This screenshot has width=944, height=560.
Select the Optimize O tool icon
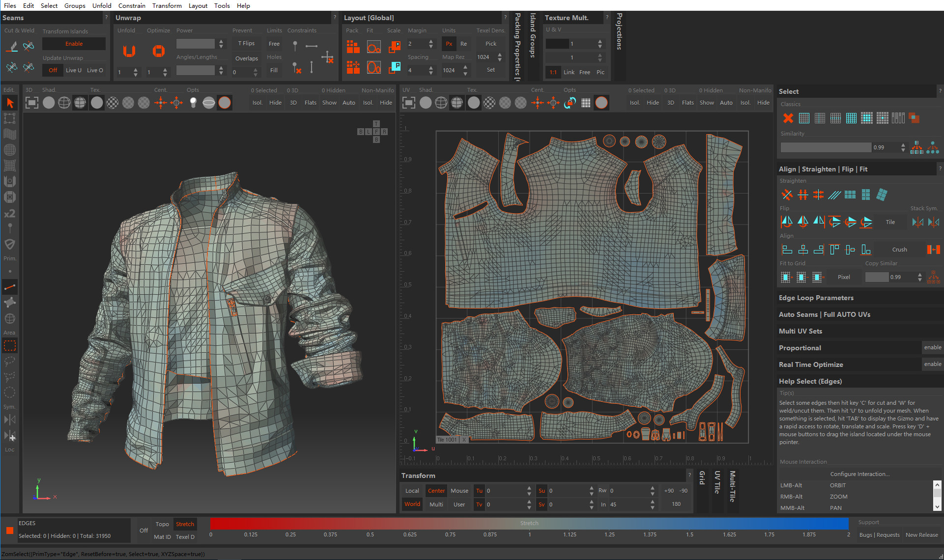click(158, 51)
